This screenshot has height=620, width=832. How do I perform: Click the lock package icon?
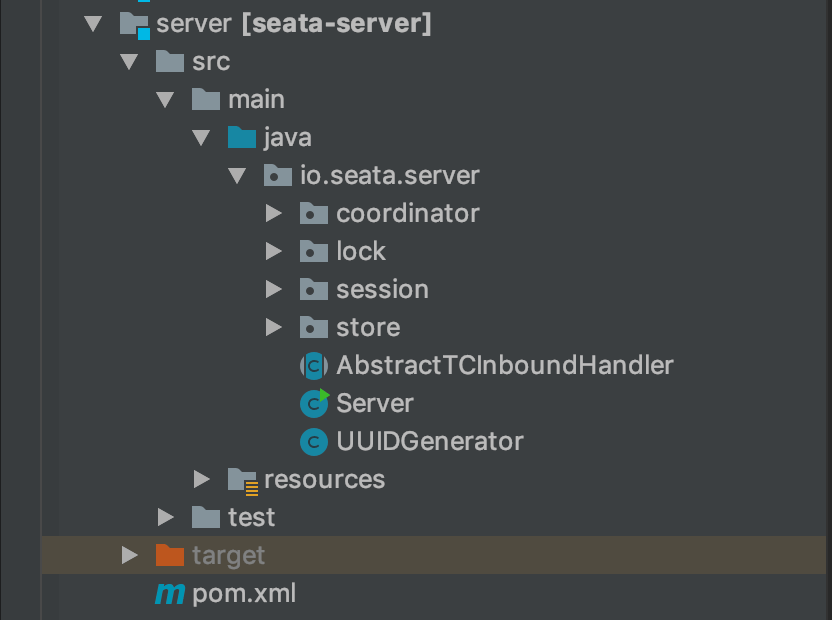point(314,251)
